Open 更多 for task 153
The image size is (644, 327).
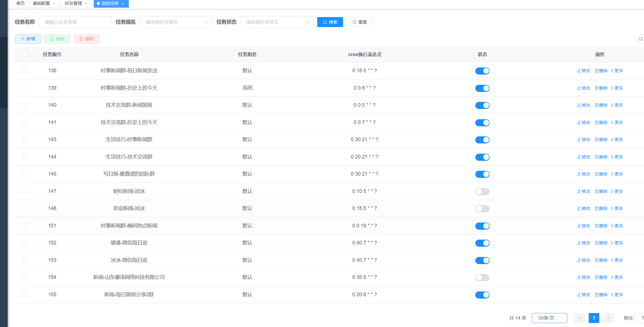(617, 260)
